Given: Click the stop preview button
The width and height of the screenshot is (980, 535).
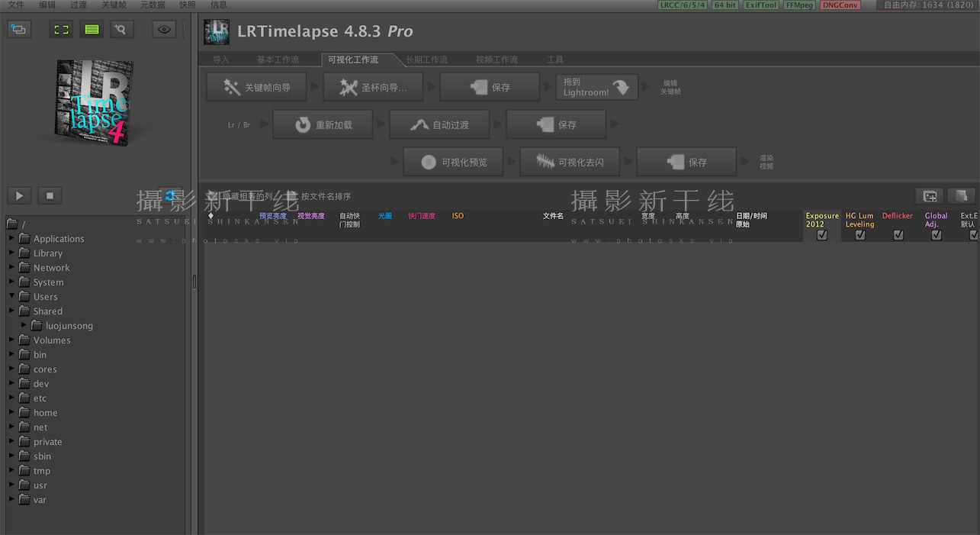Looking at the screenshot, I should 50,195.
